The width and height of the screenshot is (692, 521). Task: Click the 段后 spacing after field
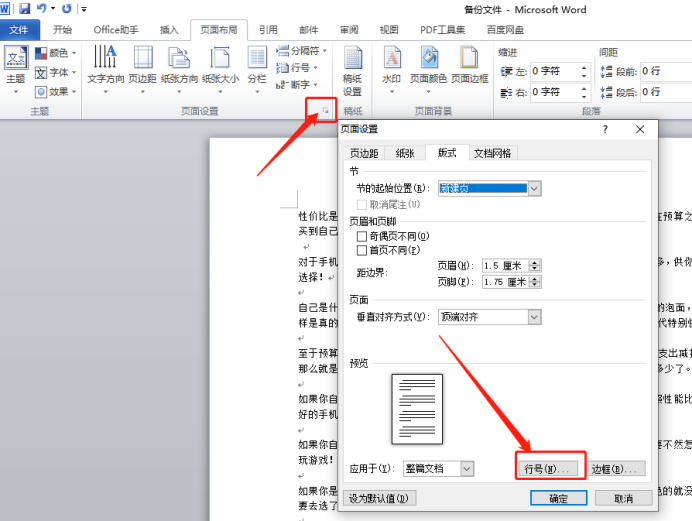666,92
